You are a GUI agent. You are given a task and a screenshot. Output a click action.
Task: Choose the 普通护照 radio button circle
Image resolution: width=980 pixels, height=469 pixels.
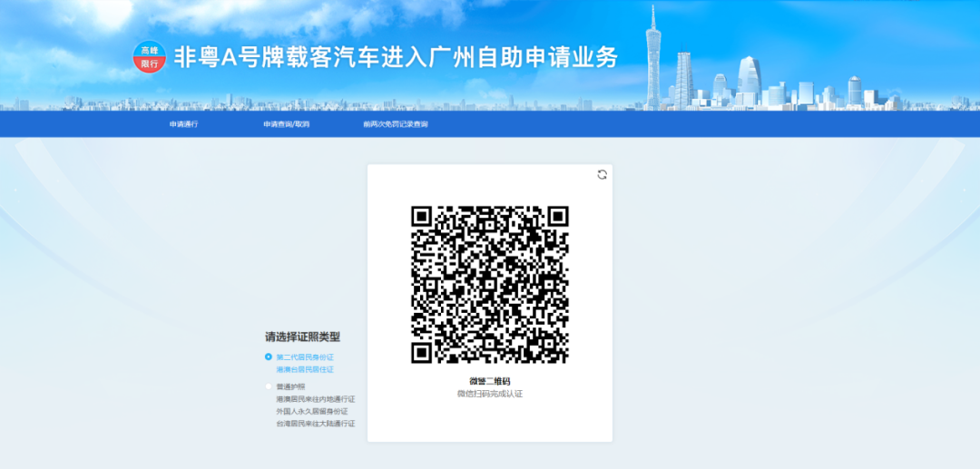[x=269, y=386]
